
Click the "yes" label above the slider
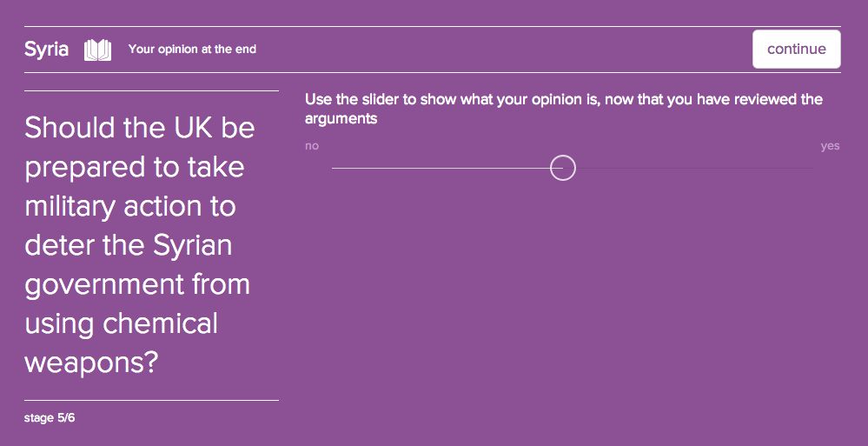pos(830,146)
